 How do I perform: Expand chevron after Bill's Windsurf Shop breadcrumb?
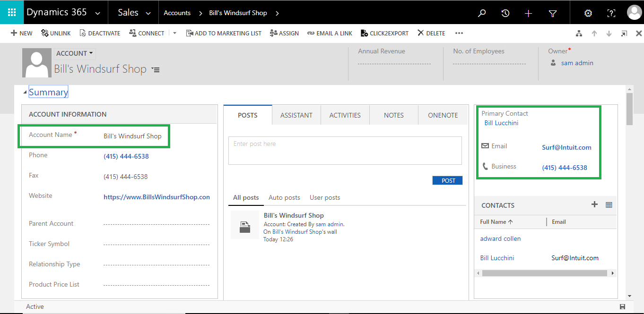point(277,13)
